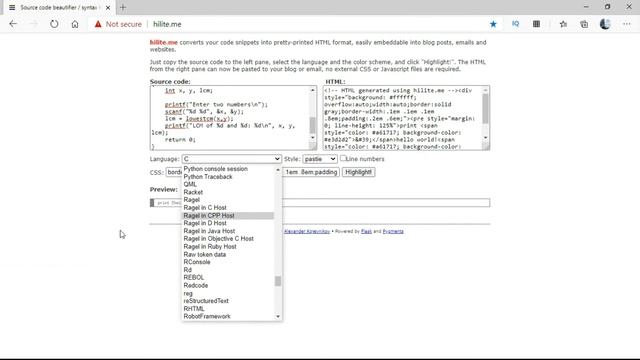Go back with the browser back arrow
Screen dimensions: 640x360
click(13, 24)
